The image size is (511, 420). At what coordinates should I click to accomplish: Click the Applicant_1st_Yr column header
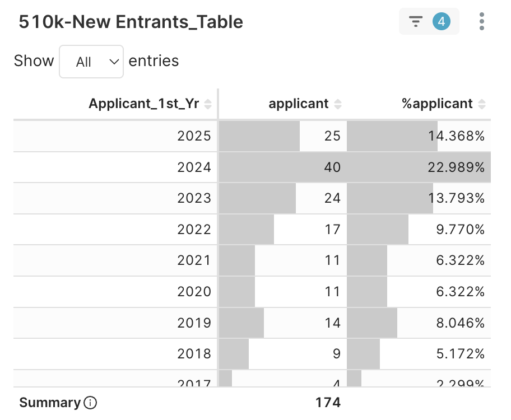pos(144,104)
